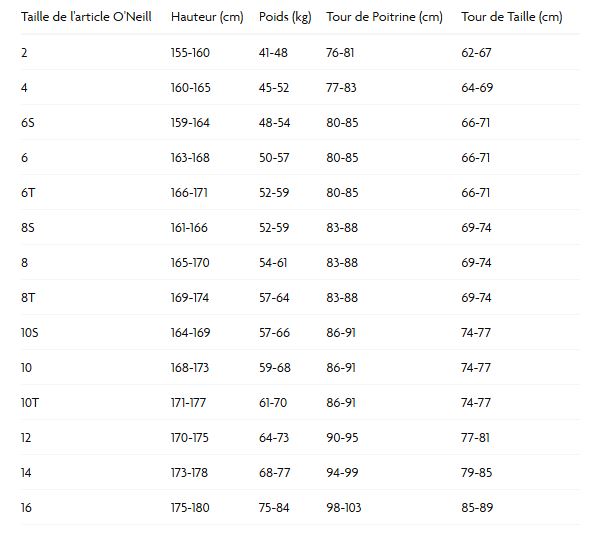The height and width of the screenshot is (537, 596).
Task: Click weight value 59-68
Action: click(x=275, y=368)
